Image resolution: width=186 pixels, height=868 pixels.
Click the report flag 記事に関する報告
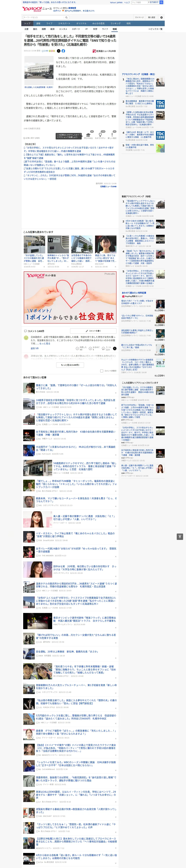coord(32,138)
